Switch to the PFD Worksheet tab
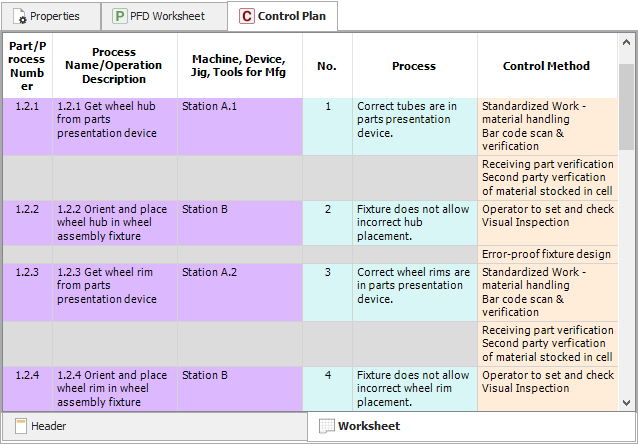Screen dimensions: 638x444 tap(160, 16)
